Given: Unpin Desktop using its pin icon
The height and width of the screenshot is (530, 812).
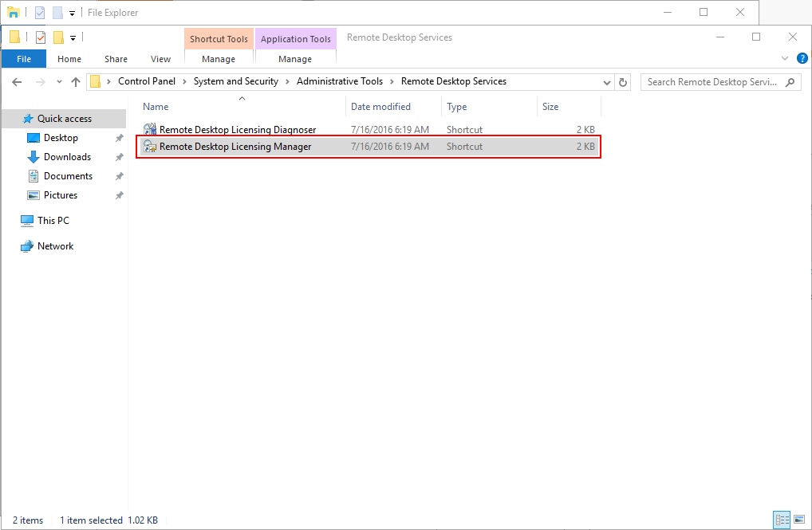Looking at the screenshot, I should pos(119,138).
